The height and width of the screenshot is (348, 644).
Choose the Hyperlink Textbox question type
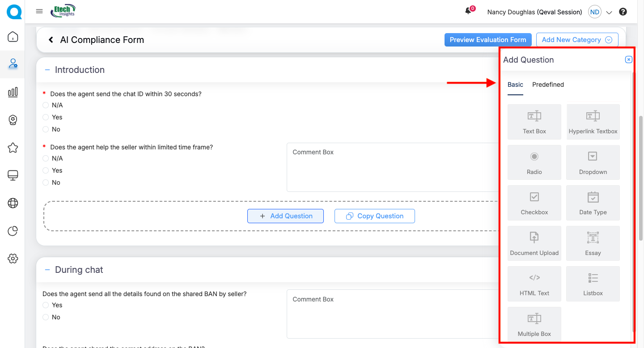click(x=593, y=122)
